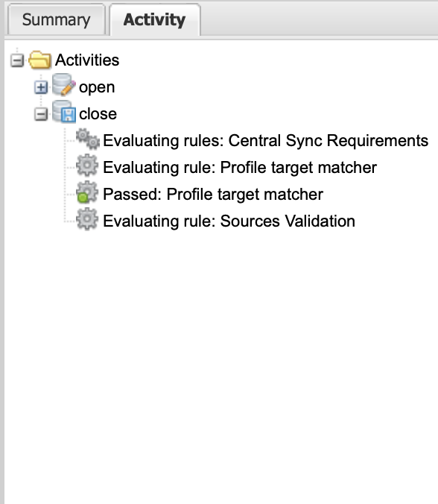Select the Activities tree label
This screenshot has width=438, height=504.
click(x=87, y=60)
